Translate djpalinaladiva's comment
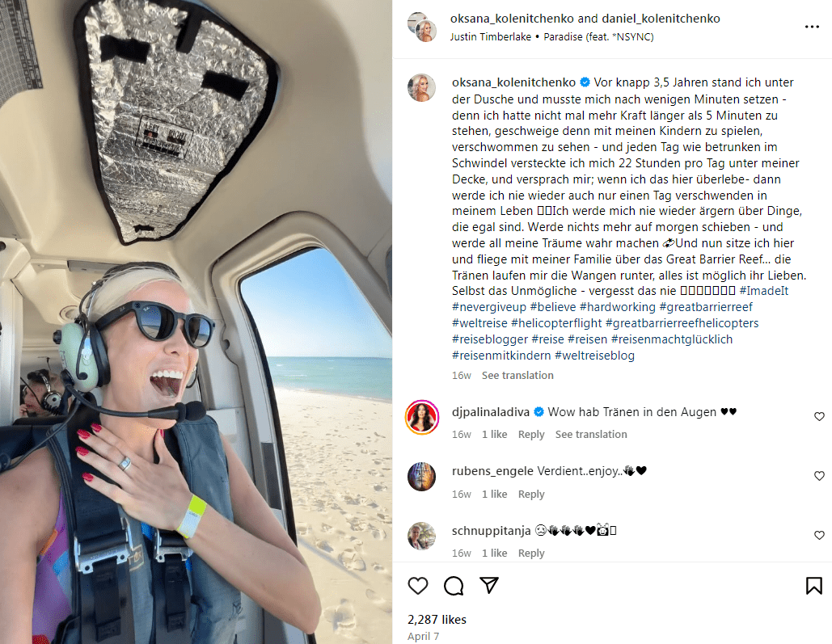 click(591, 435)
